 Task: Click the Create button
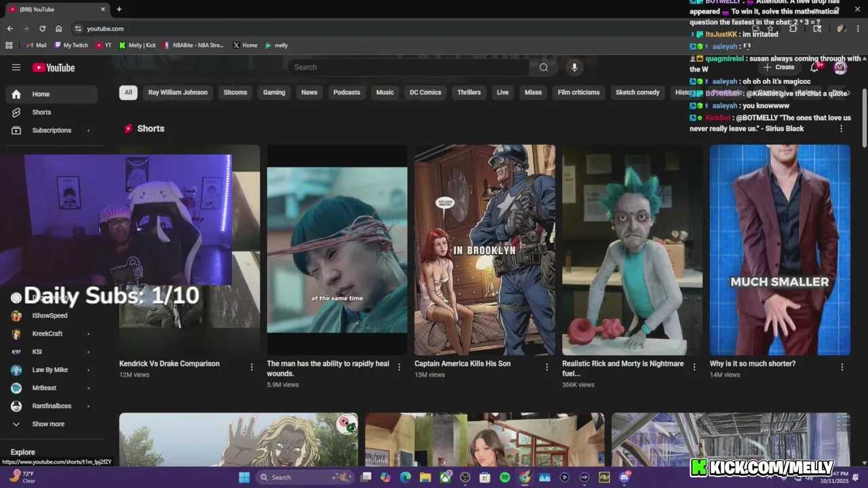point(778,67)
